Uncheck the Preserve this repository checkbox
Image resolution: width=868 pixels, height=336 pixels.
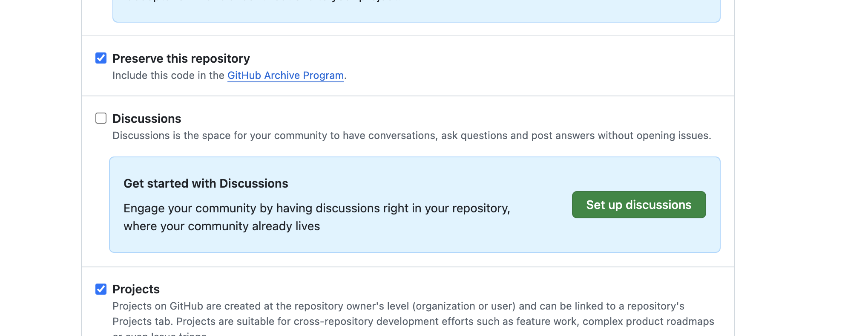click(x=101, y=58)
